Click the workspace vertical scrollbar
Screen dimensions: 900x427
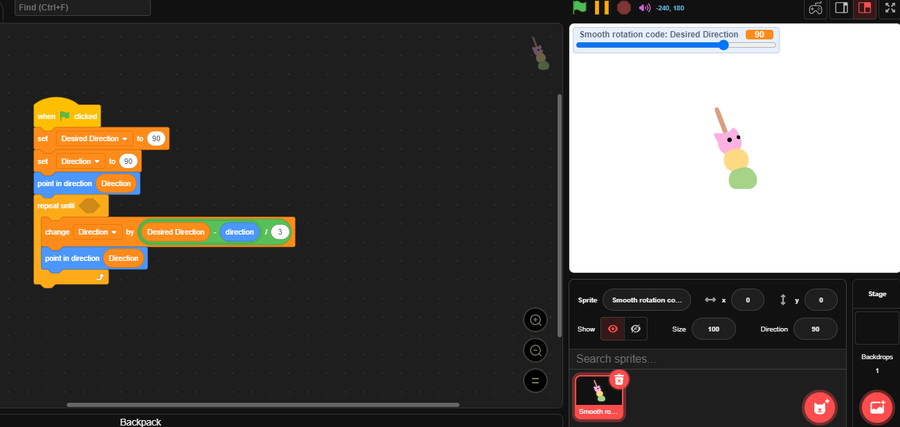pos(560,215)
